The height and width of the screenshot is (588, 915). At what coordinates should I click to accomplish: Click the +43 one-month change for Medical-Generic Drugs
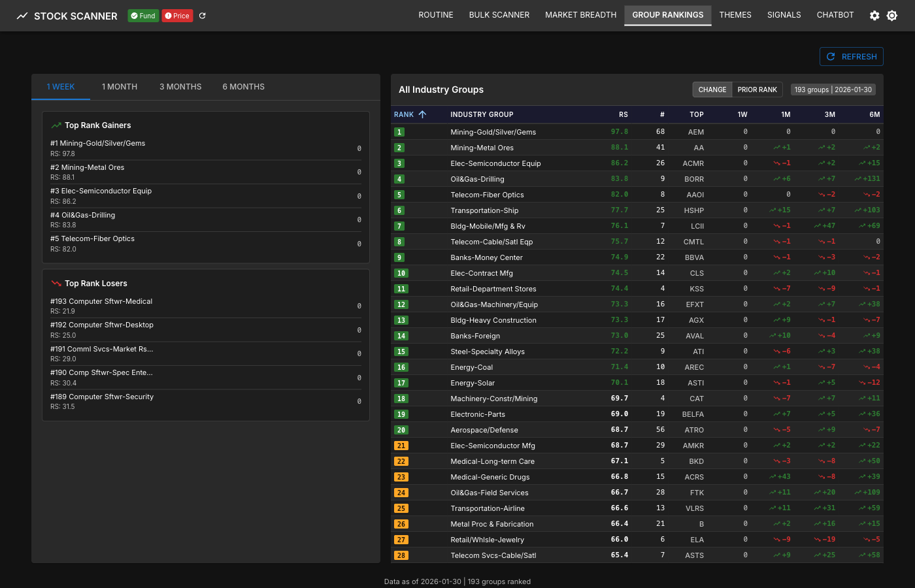pos(780,477)
